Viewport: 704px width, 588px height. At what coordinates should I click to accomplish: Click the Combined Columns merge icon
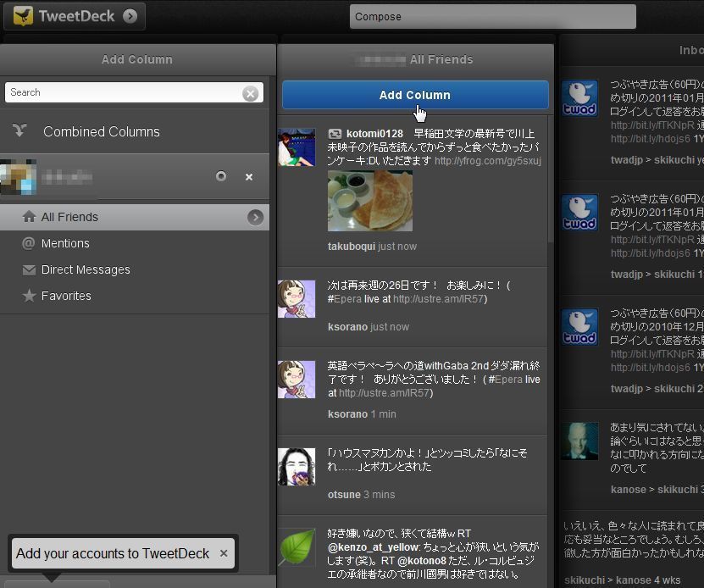coord(19,130)
